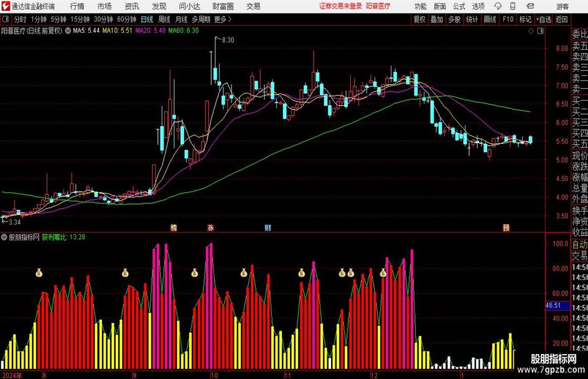Click the 预 event marker below chart
Image resolution: width=588 pixels, height=379 pixels.
click(x=506, y=227)
